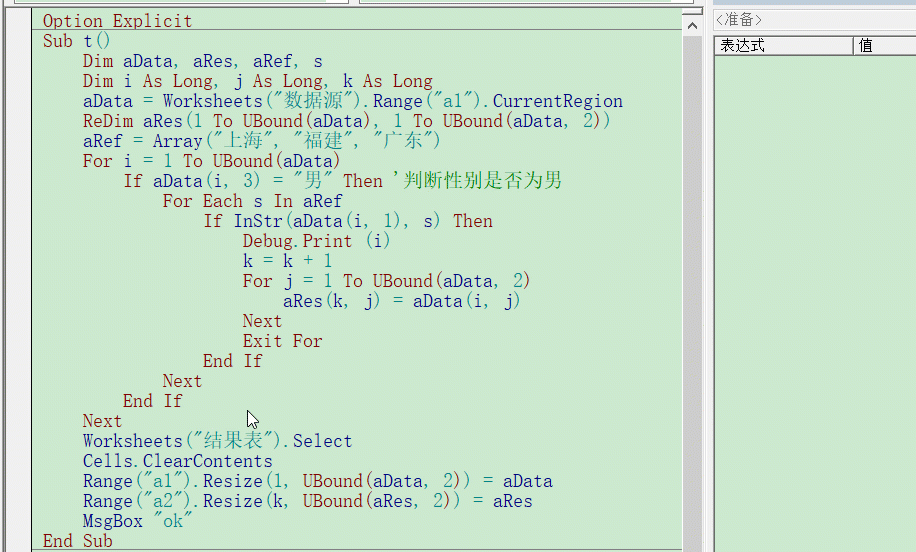Click the aData = Worksheets("数据源") assignment line
The image size is (916, 552).
point(353,101)
